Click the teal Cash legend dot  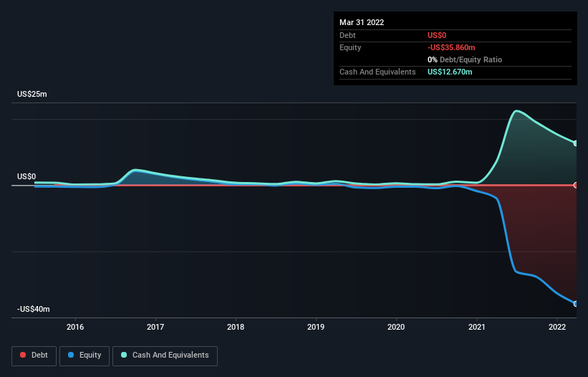(124, 355)
